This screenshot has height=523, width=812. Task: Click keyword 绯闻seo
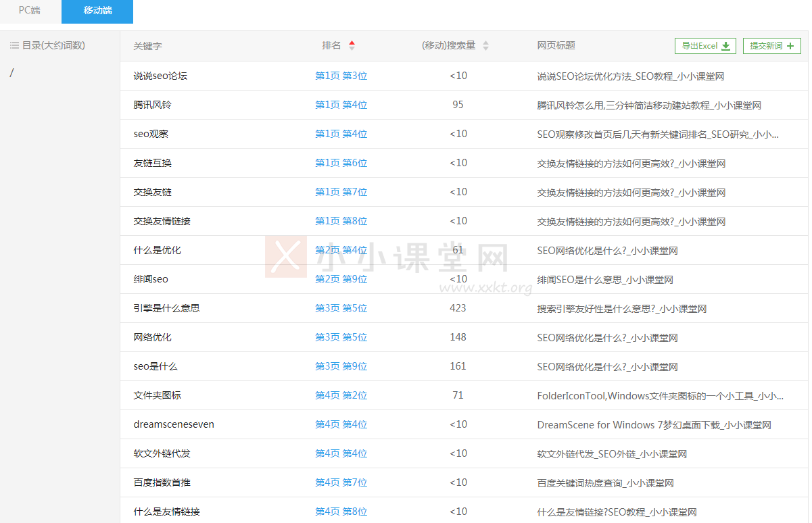click(151, 280)
